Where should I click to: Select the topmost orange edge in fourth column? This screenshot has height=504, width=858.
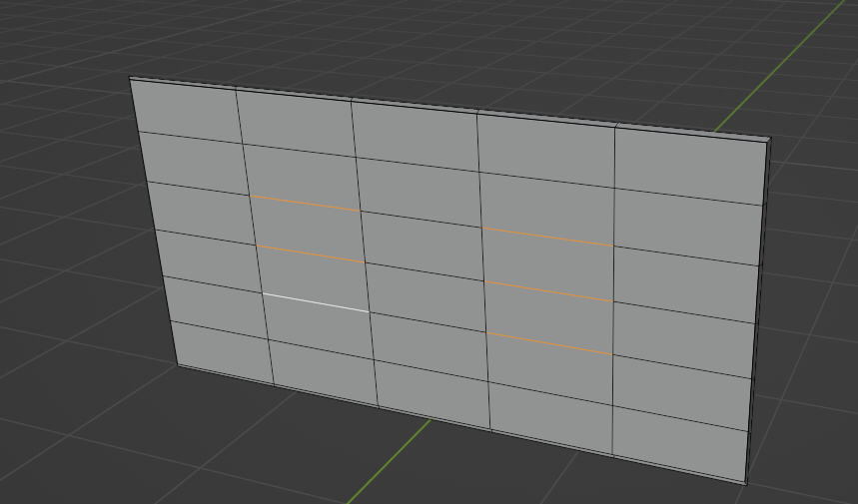(x=547, y=238)
